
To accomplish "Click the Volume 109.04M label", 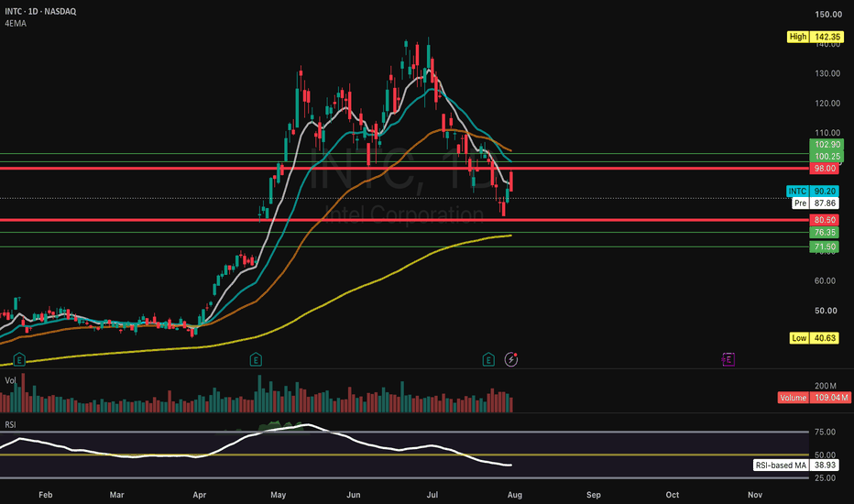I will 815,398.
